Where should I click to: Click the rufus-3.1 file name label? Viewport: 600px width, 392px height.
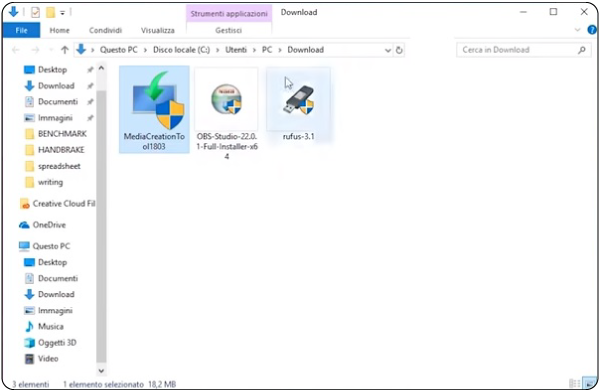tap(298, 136)
